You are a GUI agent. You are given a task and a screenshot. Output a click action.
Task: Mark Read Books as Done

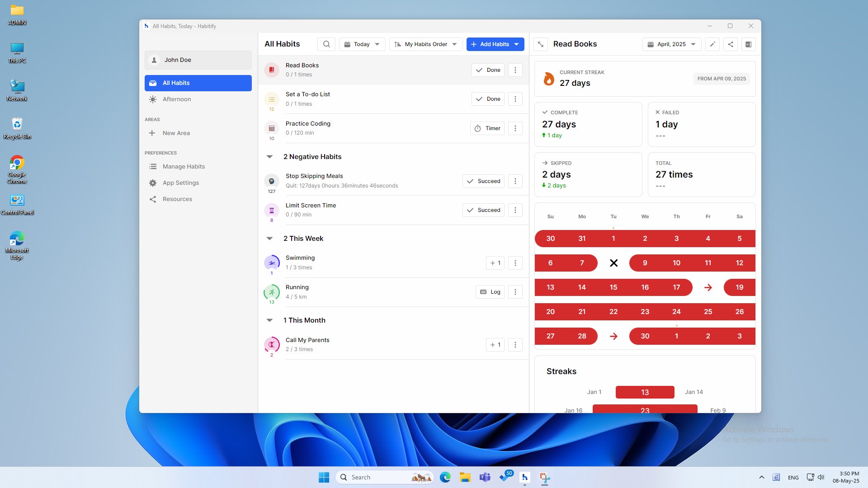488,70
